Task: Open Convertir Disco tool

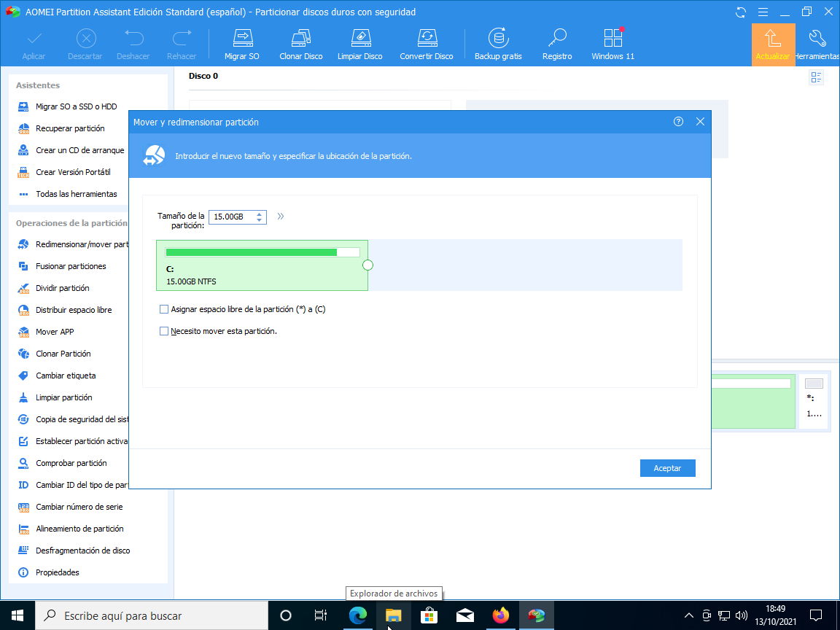Action: [427, 44]
